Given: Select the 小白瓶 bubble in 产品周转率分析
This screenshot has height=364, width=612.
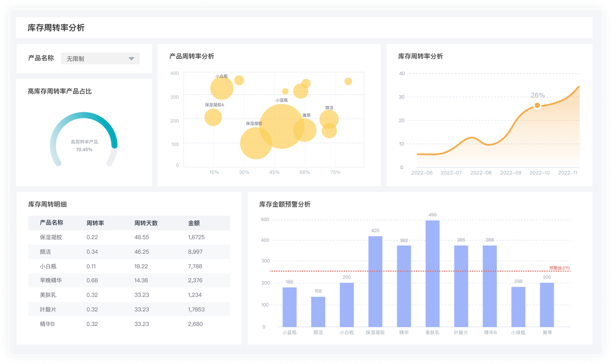Looking at the screenshot, I should tap(222, 88).
